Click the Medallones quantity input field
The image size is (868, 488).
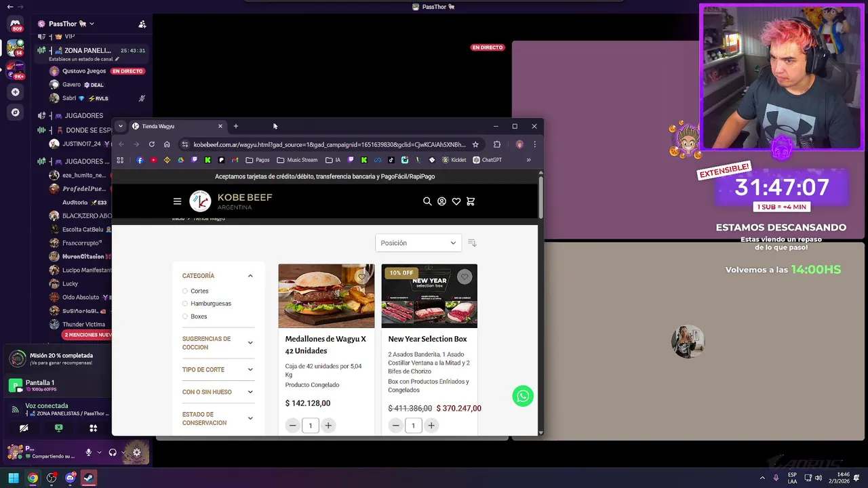pyautogui.click(x=311, y=426)
